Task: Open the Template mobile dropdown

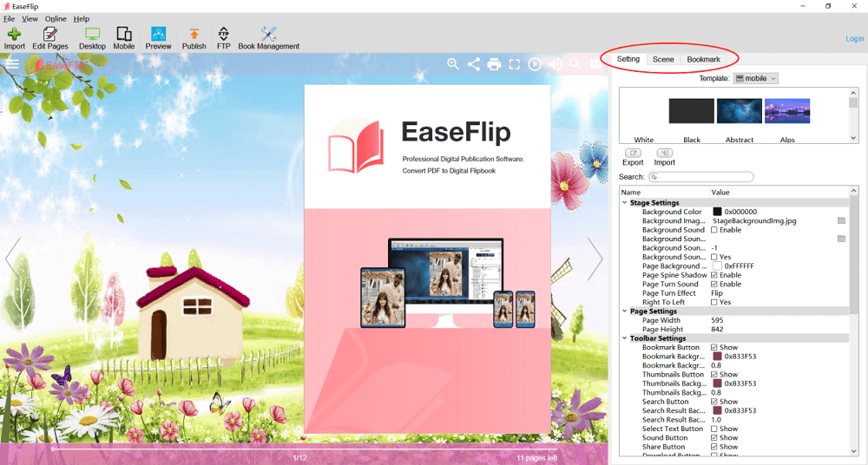Action: (x=756, y=78)
